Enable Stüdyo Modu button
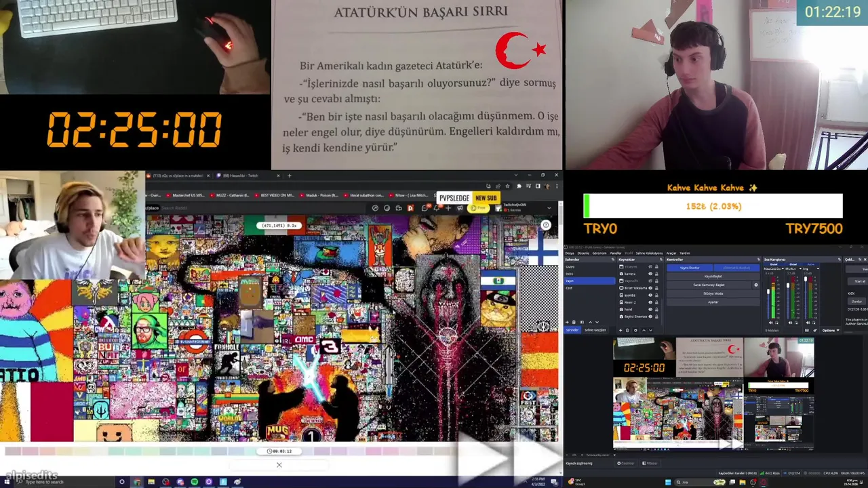Screen dimensions: 868x488 [x=713, y=293]
